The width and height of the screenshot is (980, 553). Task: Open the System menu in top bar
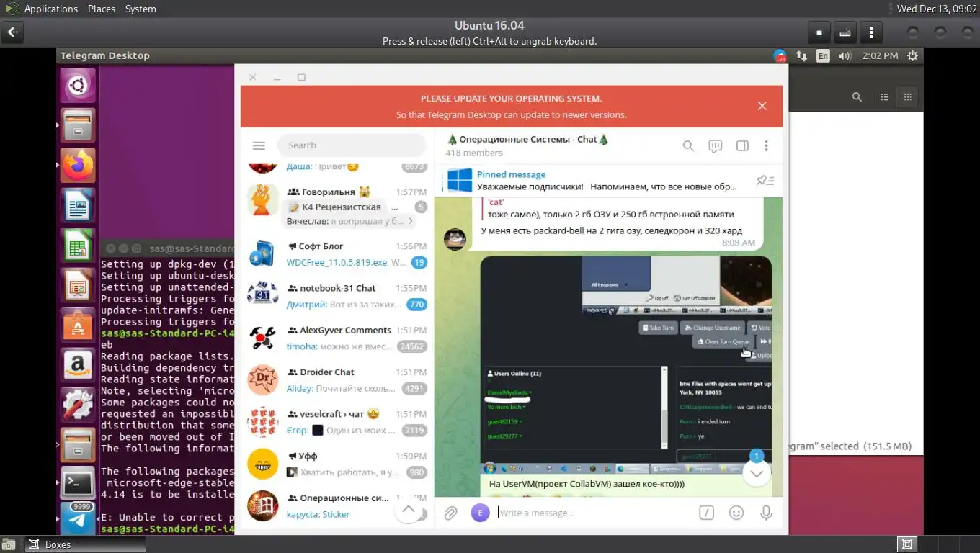coord(141,9)
